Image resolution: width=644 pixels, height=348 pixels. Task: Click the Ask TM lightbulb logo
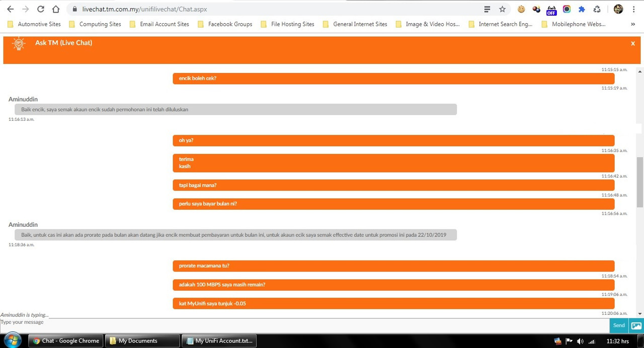tap(19, 44)
